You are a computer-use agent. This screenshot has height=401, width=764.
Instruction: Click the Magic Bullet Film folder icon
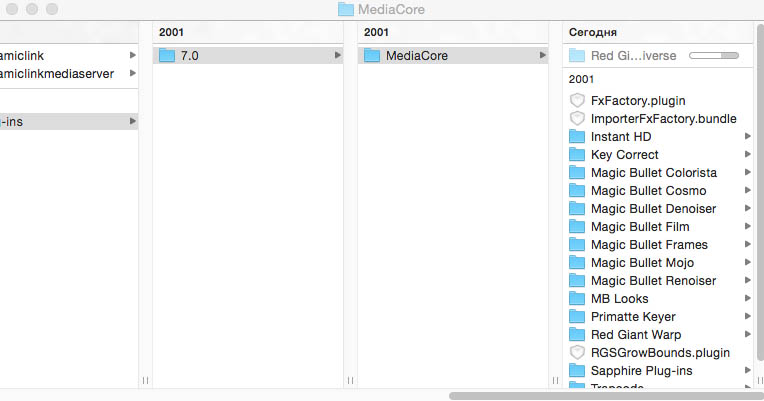coord(577,227)
